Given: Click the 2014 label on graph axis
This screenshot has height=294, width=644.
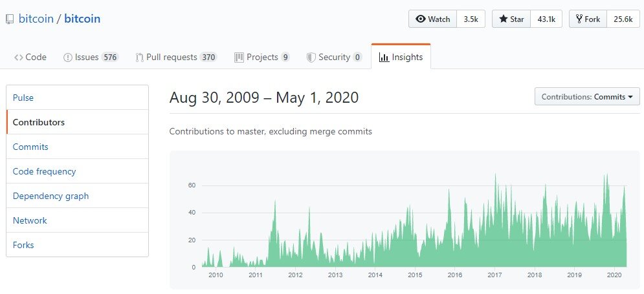Looking at the screenshot, I should click(375, 275).
